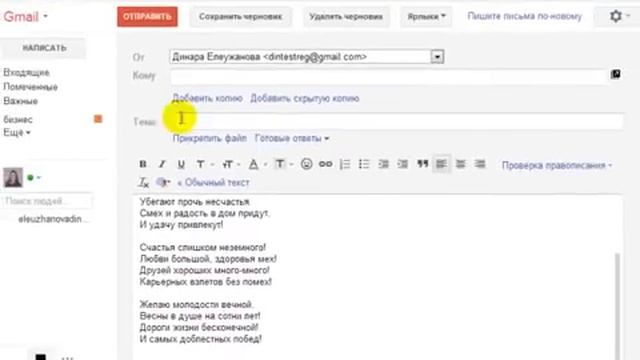Image resolution: width=640 pixels, height=360 pixels.
Task: Create a numbered list
Action: [345, 164]
